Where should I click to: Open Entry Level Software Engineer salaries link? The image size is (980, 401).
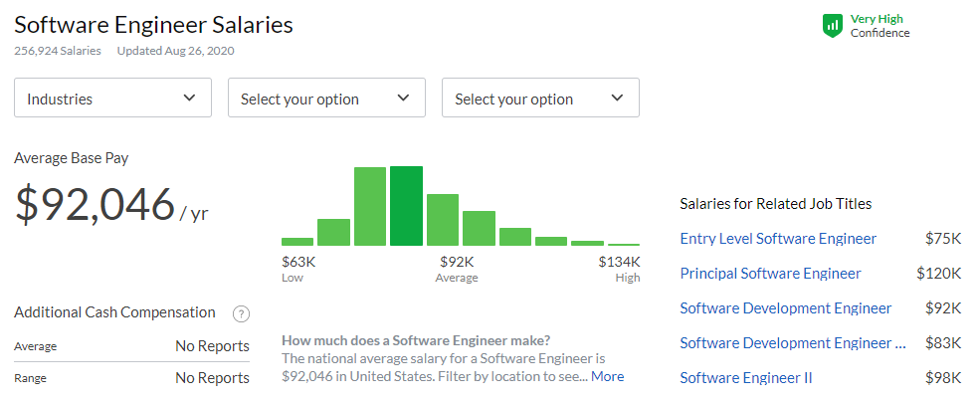tap(778, 239)
